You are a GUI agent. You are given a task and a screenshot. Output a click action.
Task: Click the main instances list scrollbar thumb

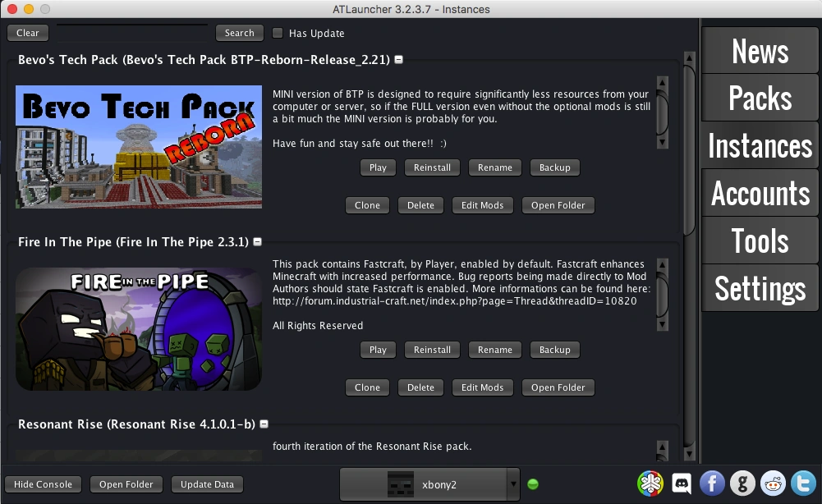689,149
